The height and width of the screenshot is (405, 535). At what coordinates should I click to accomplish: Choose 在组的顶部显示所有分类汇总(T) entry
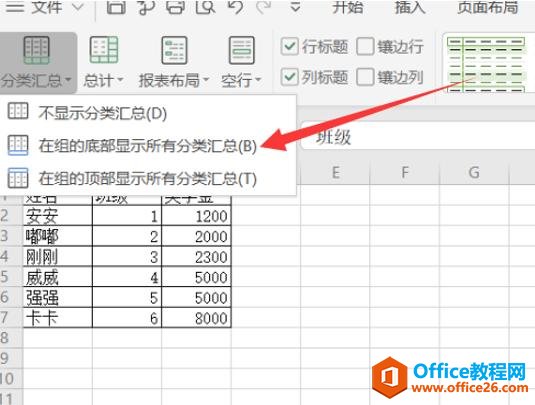[x=148, y=178]
